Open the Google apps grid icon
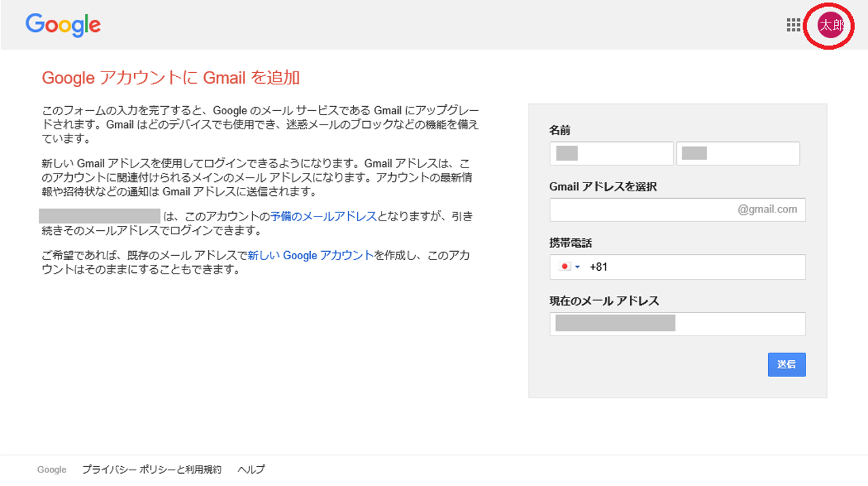 pos(793,25)
